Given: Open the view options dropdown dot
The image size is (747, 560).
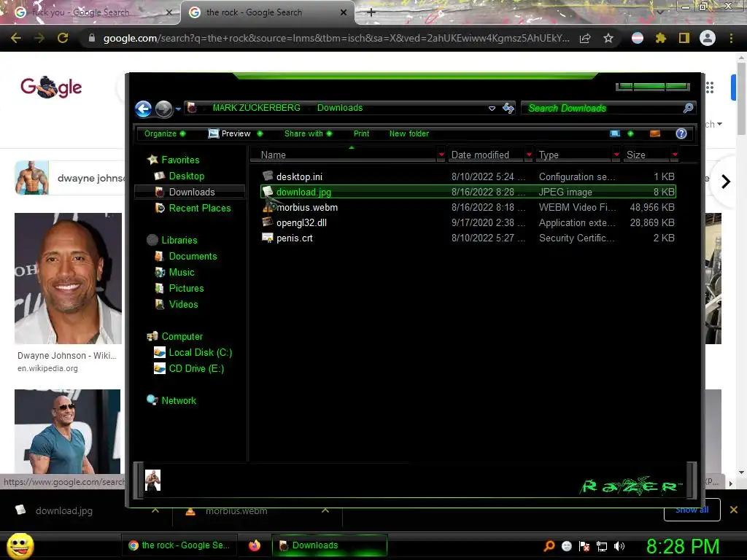Looking at the screenshot, I should pos(630,134).
